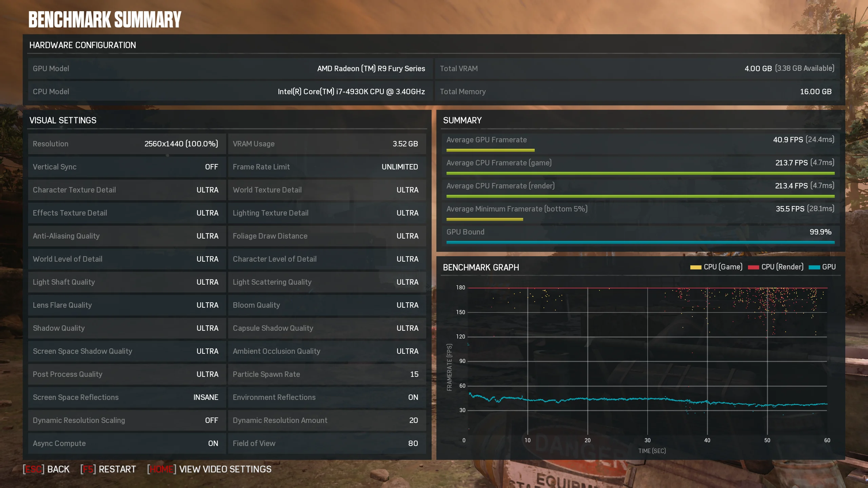Click the red CPU (Render) legend swatch

753,267
